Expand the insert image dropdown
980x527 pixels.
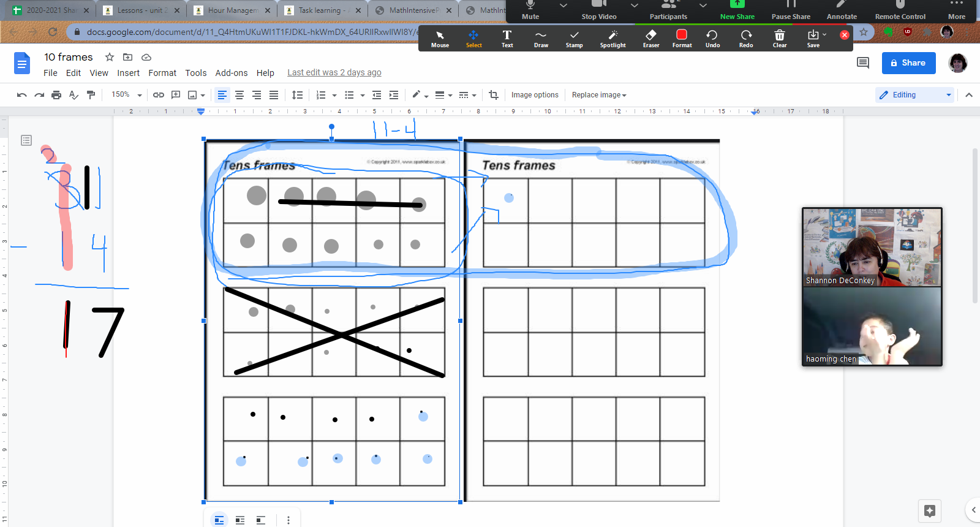point(203,96)
